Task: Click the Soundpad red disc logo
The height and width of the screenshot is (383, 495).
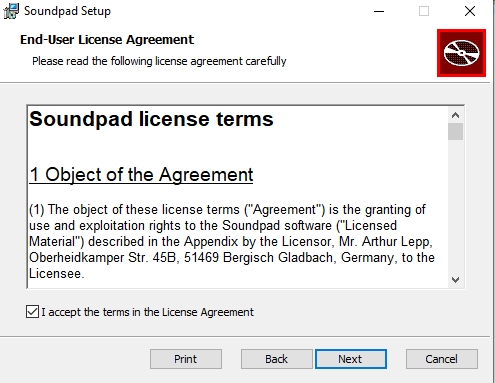Action: 461,53
